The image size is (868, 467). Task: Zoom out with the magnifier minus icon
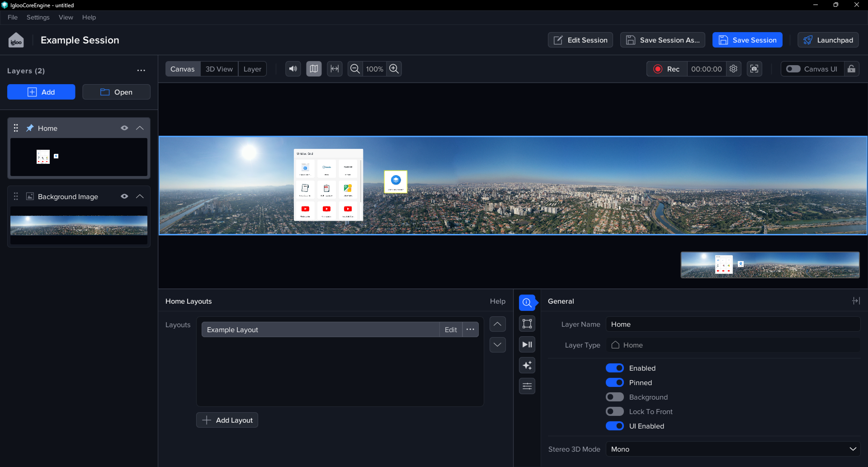(355, 69)
